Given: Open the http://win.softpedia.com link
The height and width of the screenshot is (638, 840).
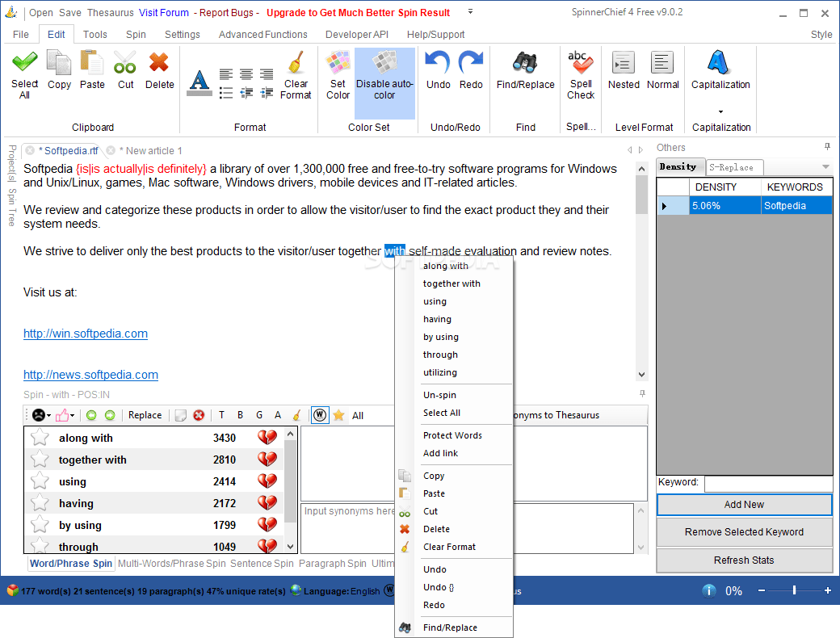Looking at the screenshot, I should coord(86,334).
